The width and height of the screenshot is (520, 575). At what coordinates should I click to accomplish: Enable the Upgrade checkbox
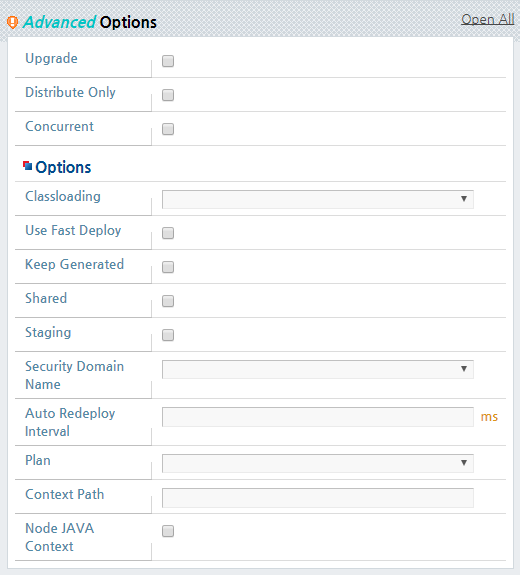(168, 61)
